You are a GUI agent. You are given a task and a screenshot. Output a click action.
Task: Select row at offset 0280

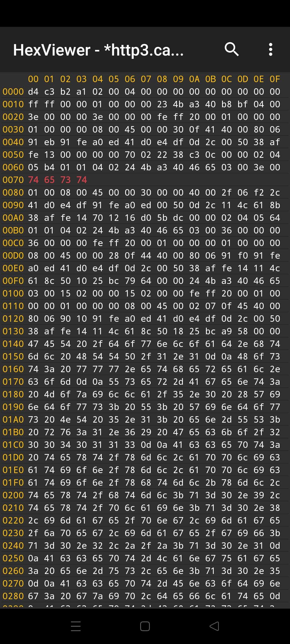pos(145,596)
